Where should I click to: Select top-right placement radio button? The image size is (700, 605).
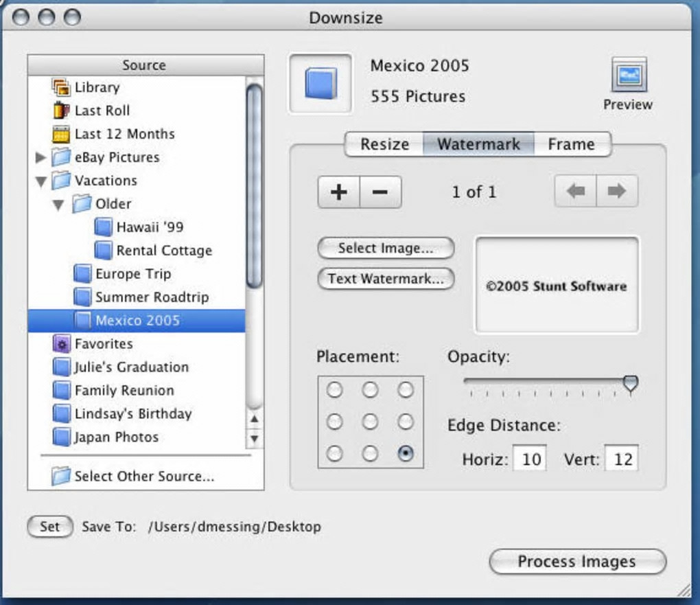click(x=406, y=389)
